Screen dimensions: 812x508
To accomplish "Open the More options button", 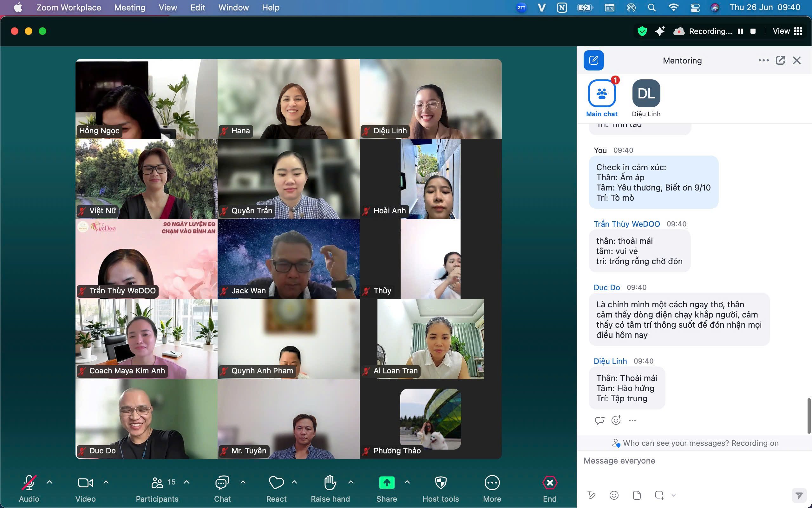I will [x=492, y=488].
